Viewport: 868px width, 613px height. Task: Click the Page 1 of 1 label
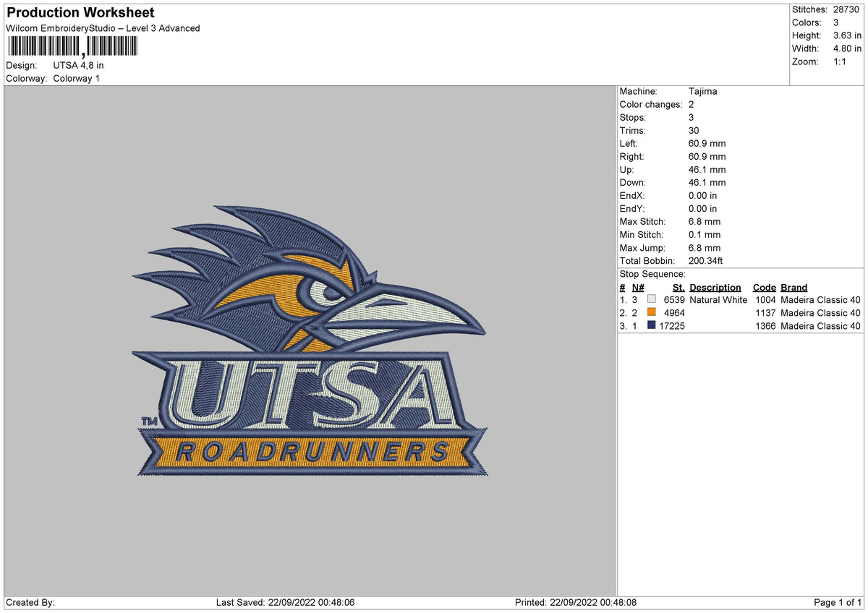click(x=839, y=601)
